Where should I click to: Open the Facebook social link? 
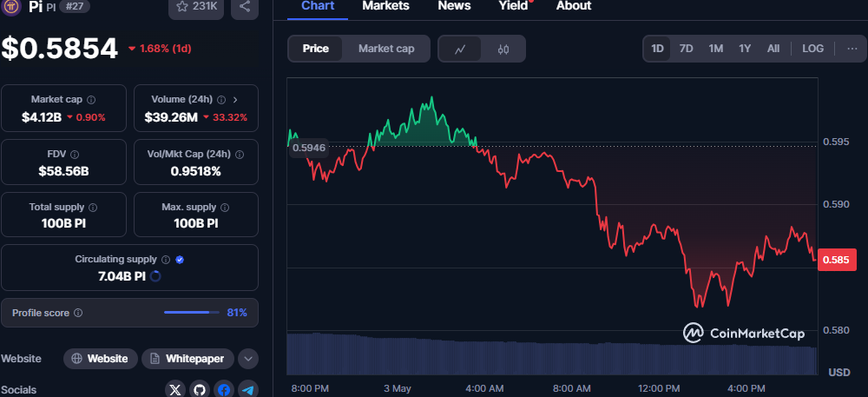(224, 390)
